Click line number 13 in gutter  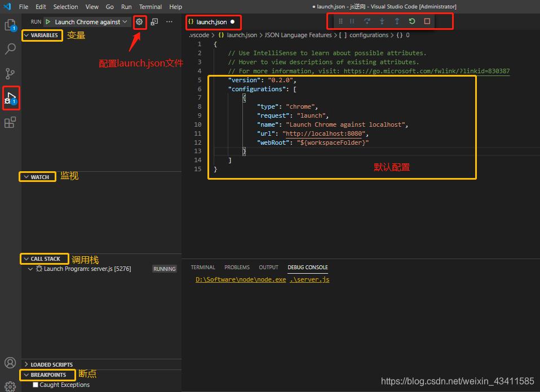(198, 151)
